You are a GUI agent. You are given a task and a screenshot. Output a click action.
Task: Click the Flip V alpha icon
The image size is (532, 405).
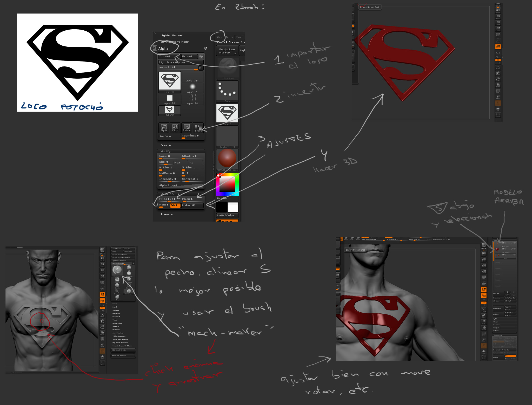[x=175, y=127]
